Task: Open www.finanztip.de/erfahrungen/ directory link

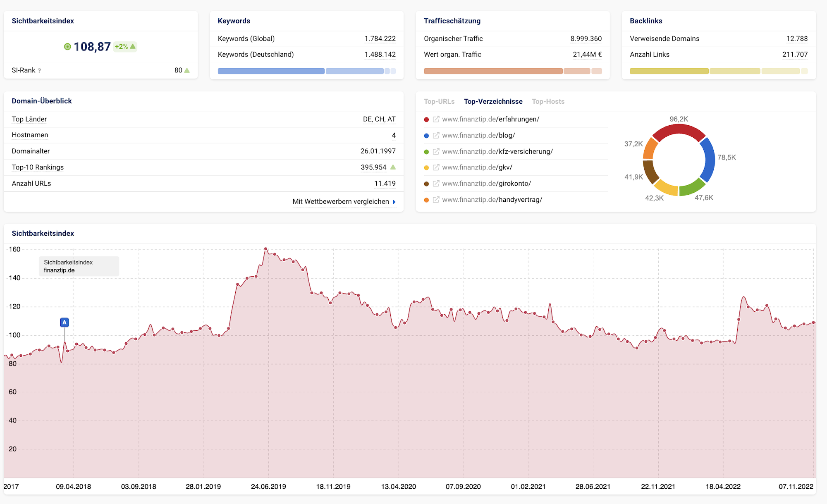Action: (x=490, y=119)
